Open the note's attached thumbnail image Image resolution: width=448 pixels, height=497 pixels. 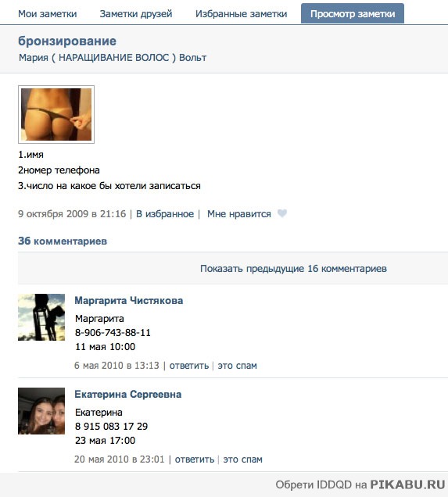(x=56, y=114)
